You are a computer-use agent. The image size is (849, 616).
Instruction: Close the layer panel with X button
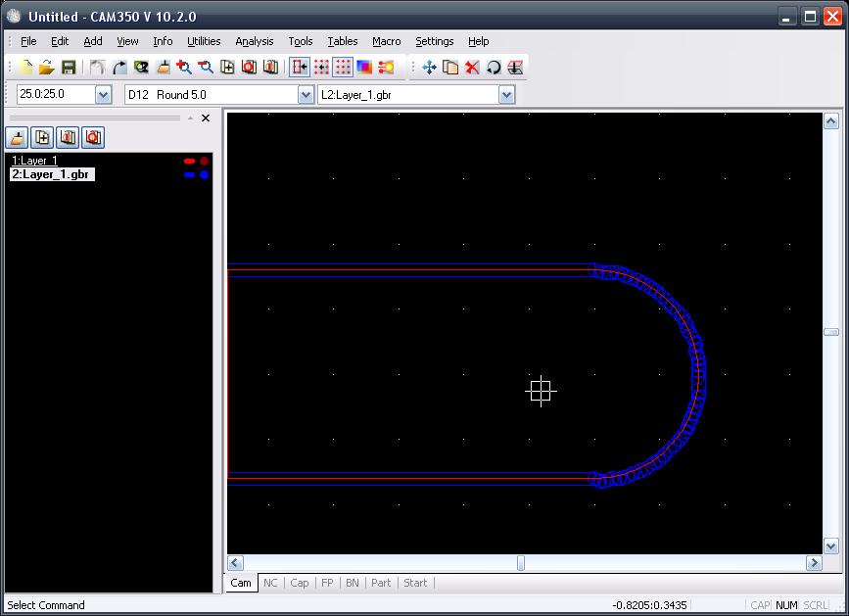[x=206, y=118]
